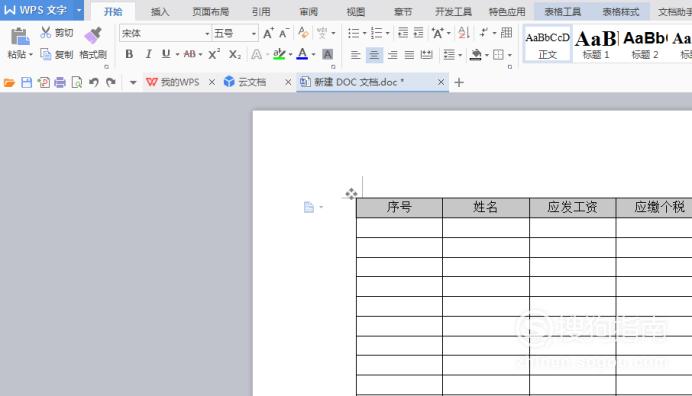Align text left
This screenshot has height=396, width=692.
tap(355, 55)
